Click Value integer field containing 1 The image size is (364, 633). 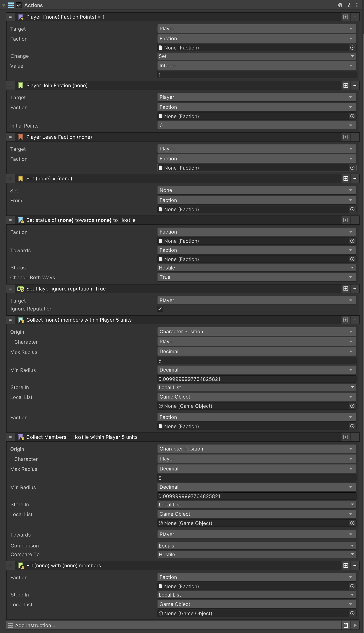coord(256,75)
